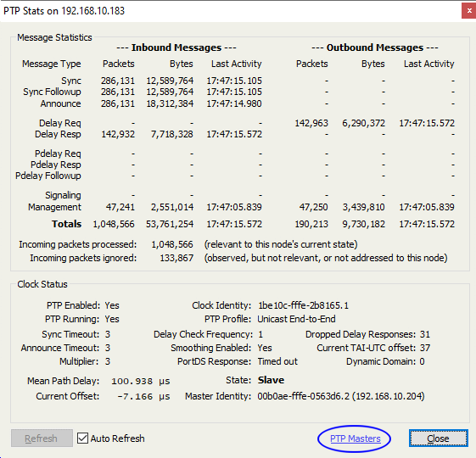This screenshot has width=476, height=458.
Task: Click the grayed-out Refresh button
Action: [x=42, y=438]
